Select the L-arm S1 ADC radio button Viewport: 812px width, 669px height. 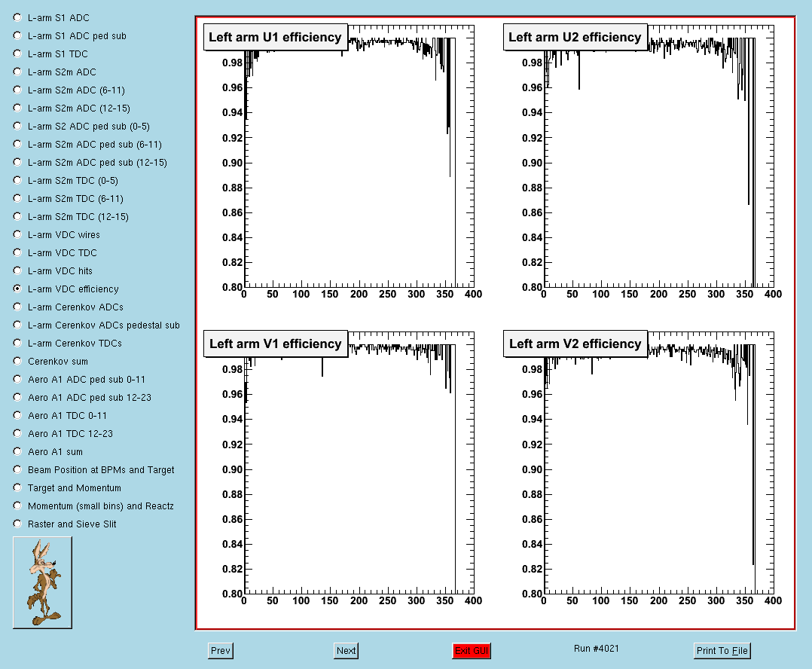point(17,17)
